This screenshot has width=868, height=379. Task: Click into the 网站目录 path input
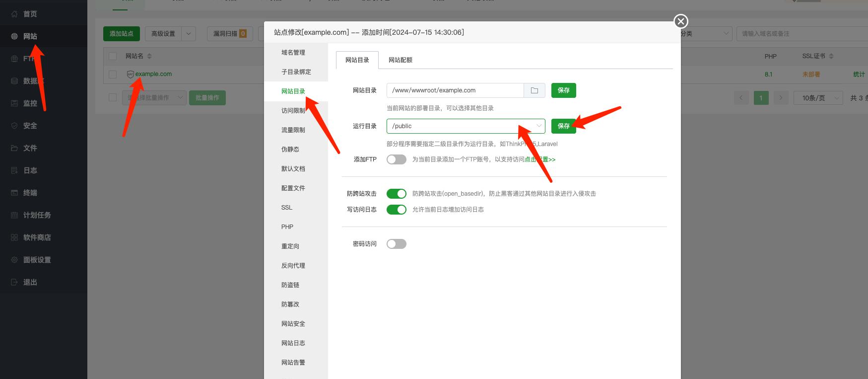coord(455,90)
